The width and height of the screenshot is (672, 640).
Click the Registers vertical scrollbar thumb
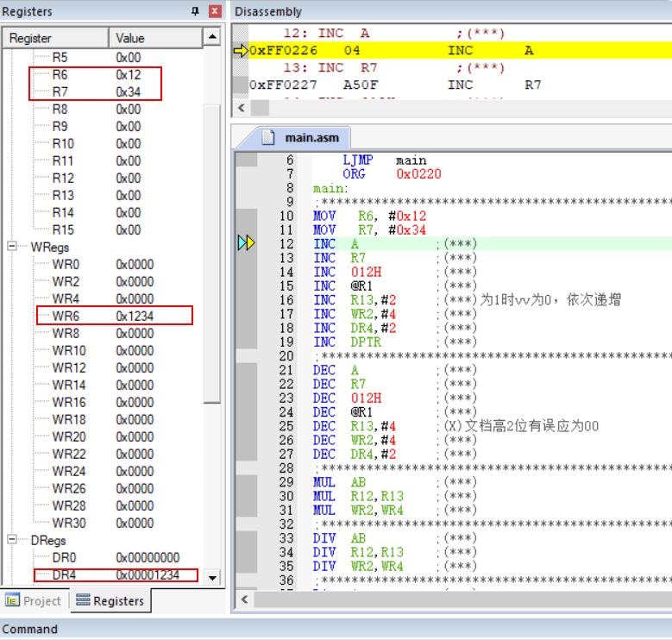click(212, 254)
